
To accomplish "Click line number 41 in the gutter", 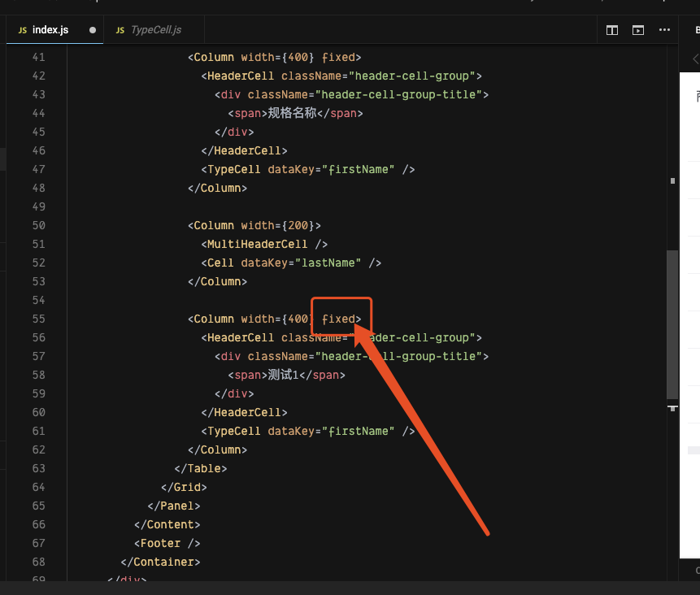I will [38, 57].
